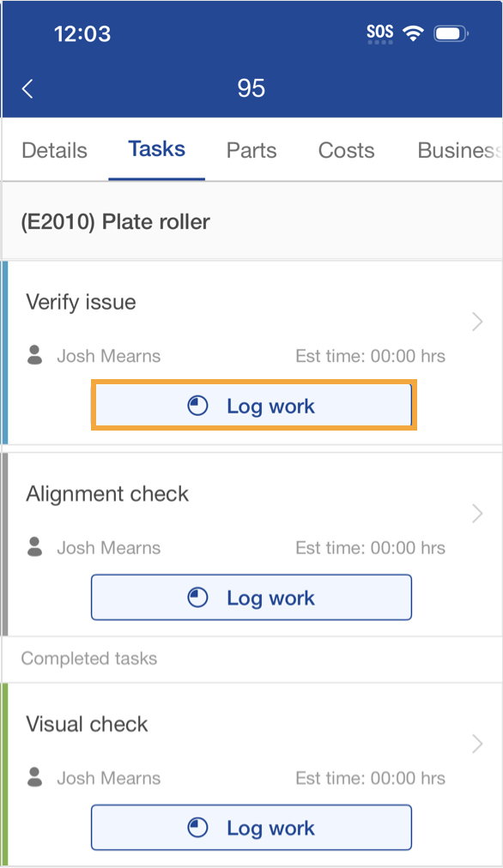Image resolution: width=503 pixels, height=868 pixels.
Task: Tap the person icon on the Visual check task
Action: pos(34,778)
